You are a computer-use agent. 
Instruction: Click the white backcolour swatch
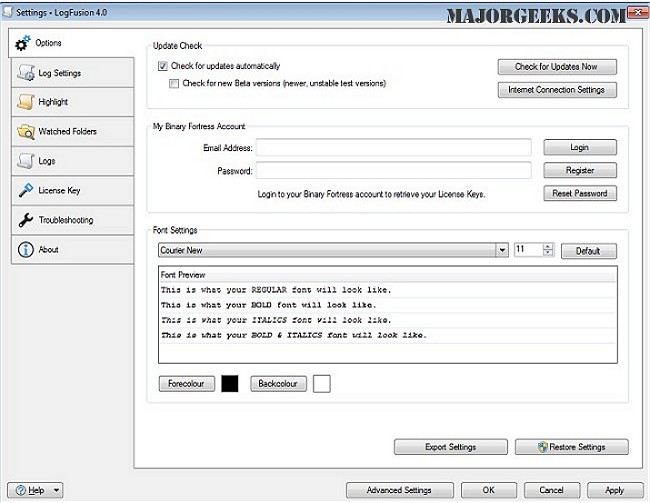[322, 384]
